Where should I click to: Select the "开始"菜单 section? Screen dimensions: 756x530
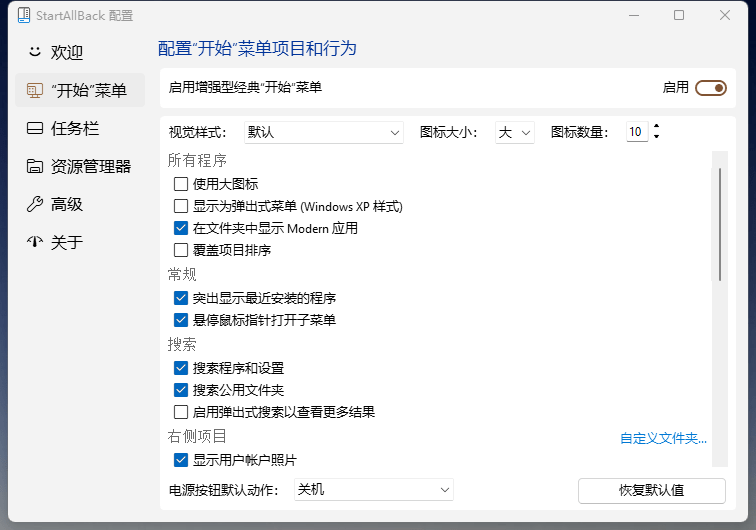pos(80,90)
